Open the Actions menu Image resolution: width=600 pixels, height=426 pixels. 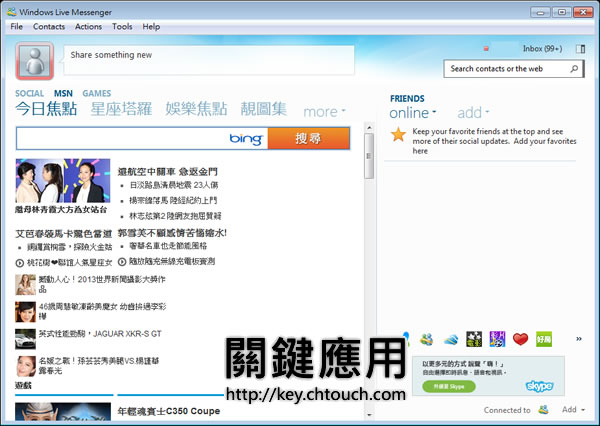tap(88, 26)
